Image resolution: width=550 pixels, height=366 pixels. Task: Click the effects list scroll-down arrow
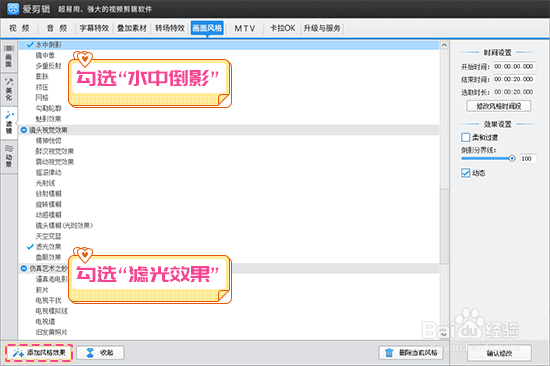pyautogui.click(x=444, y=334)
